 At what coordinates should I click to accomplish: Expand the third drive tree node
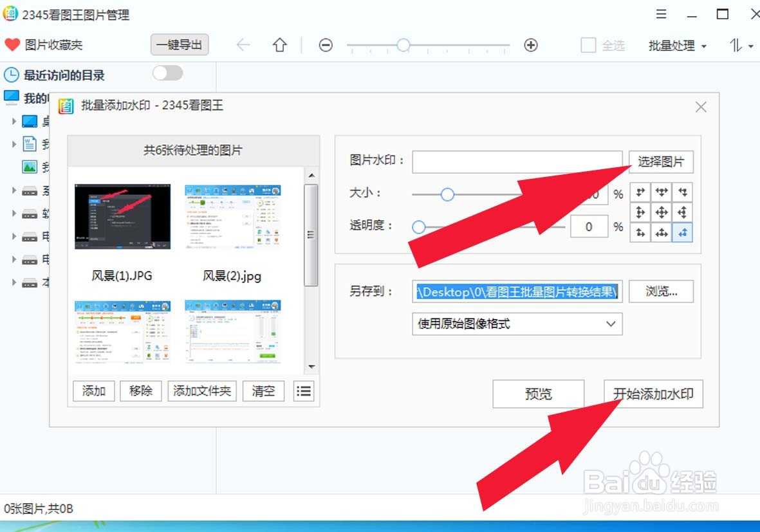click(14, 237)
